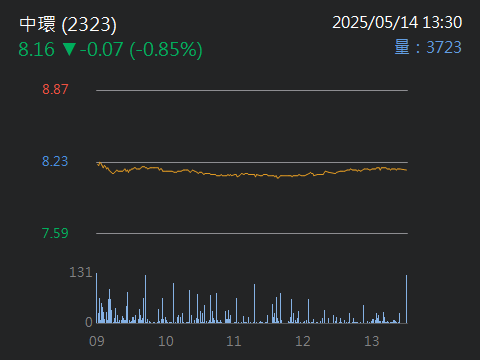
Task: Click the green down-triangle change indicator
Action: [x=70, y=49]
